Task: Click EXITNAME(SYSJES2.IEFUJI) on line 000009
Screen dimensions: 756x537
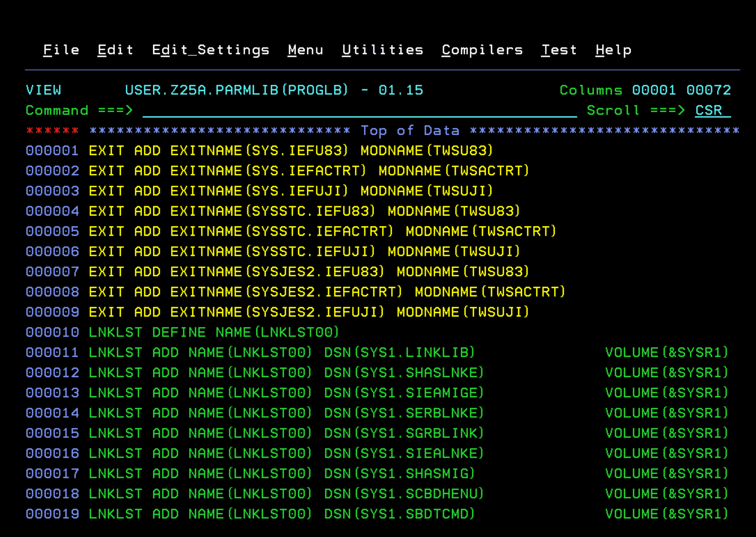Action: (x=277, y=312)
